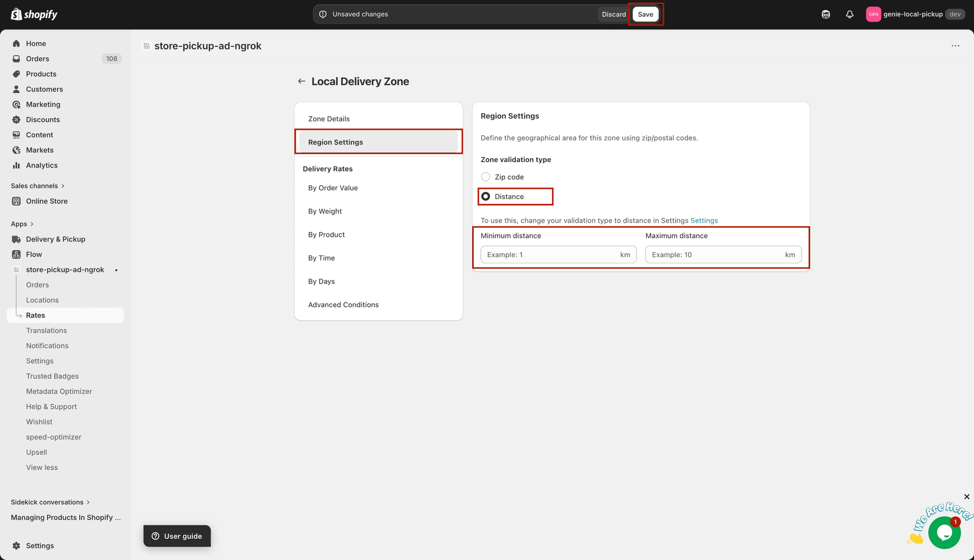The image size is (974, 560).
Task: Expand the Sales channels section
Action: pos(38,186)
